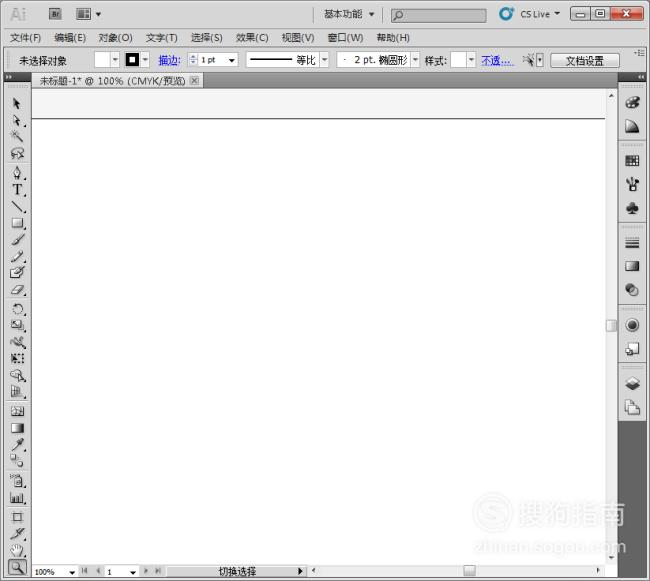Screen dimensions: 650x581
Task: Select the Direct Selection tool
Action: 17,120
